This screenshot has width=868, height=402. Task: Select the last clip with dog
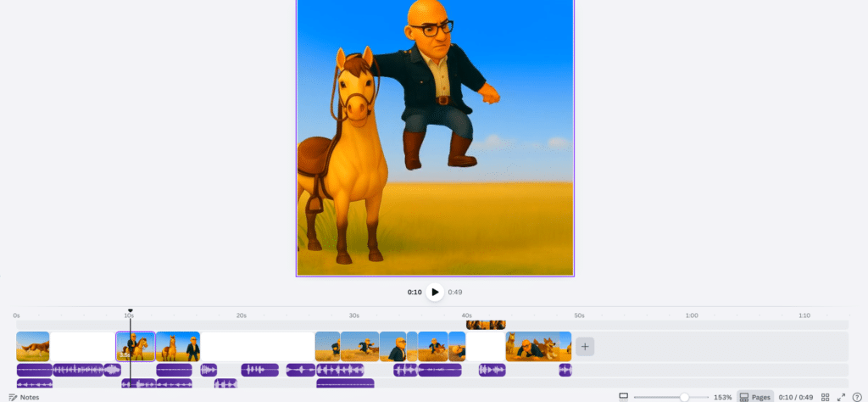coord(538,346)
